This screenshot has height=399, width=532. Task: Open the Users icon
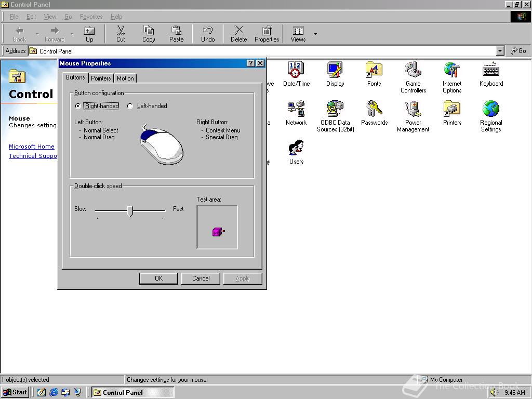[296, 152]
